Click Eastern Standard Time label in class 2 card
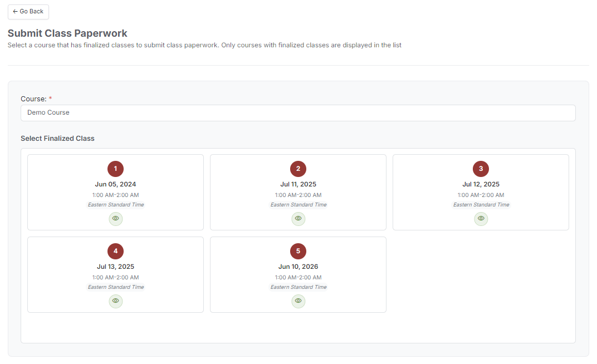Screen dimensions: 597x364 [x=298, y=205]
